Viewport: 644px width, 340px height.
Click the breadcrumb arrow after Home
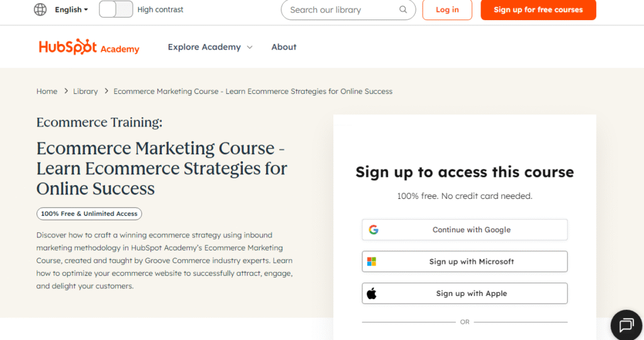(x=65, y=91)
